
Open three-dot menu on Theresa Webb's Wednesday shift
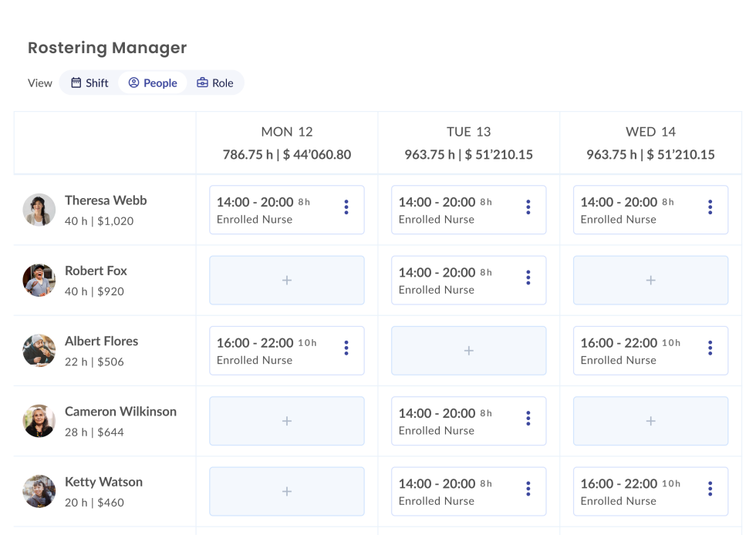(x=710, y=207)
